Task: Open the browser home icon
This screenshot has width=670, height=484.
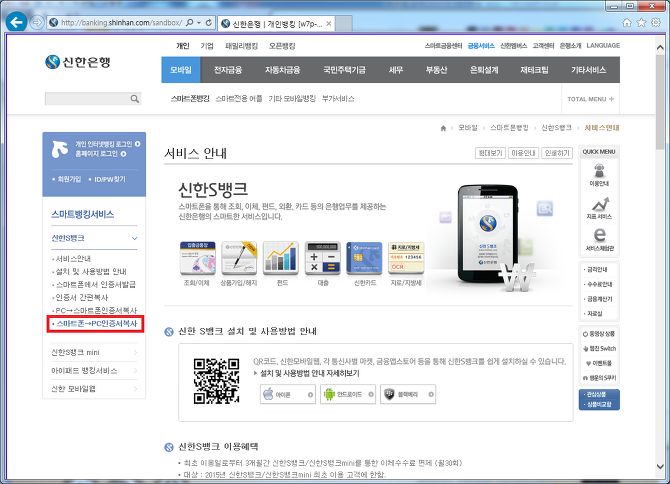Action: 626,22
